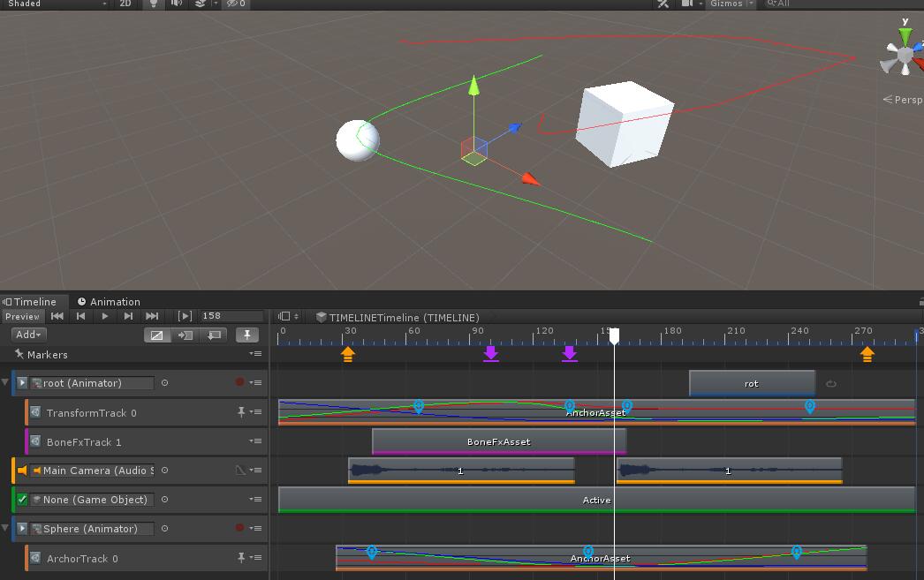Open TransformTrack 0 options menu
This screenshot has width=924, height=580.
(255, 412)
